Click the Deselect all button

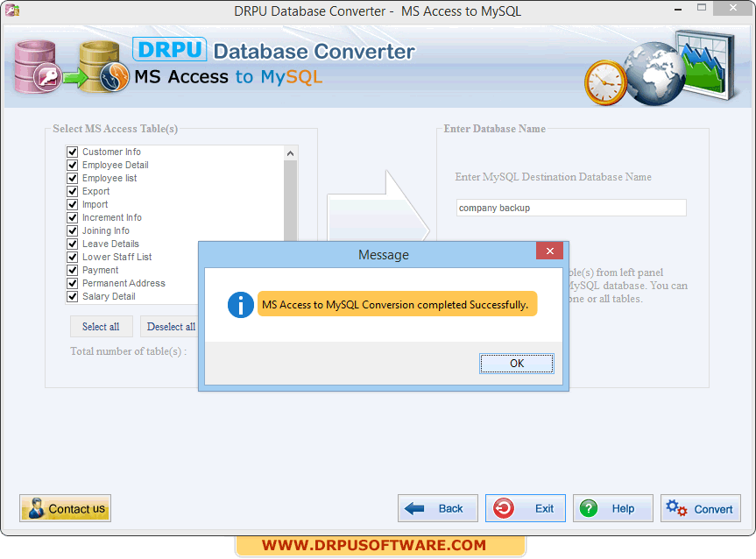pyautogui.click(x=170, y=327)
